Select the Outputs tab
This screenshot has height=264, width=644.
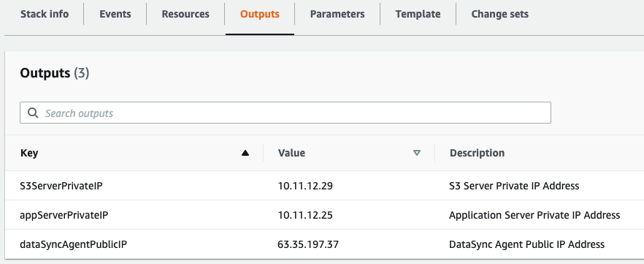click(x=260, y=14)
